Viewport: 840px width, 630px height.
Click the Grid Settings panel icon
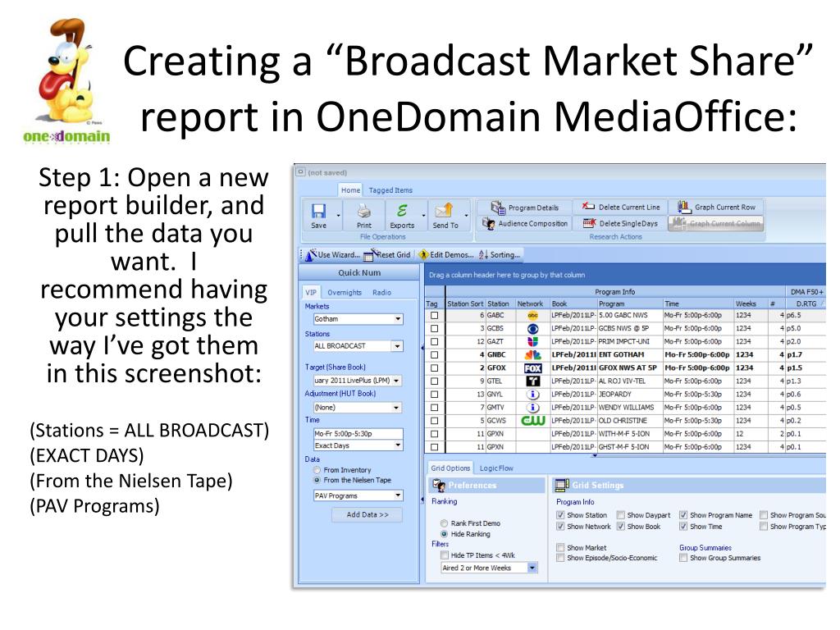pyautogui.click(x=562, y=486)
